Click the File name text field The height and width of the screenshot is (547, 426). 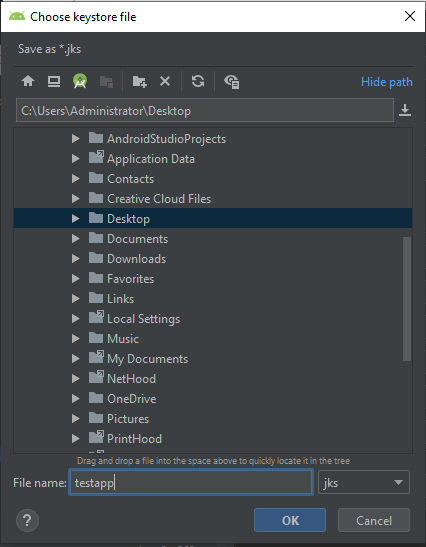[x=190, y=482]
